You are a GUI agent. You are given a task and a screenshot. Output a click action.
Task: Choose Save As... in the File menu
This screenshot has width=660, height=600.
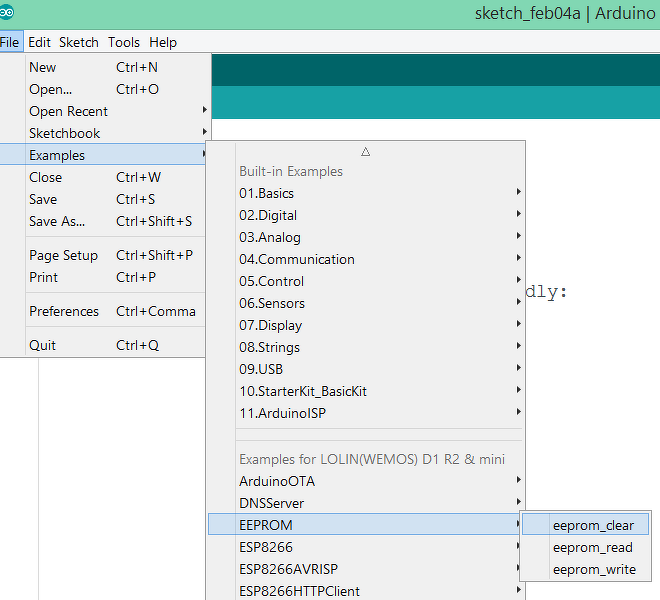pos(103,221)
